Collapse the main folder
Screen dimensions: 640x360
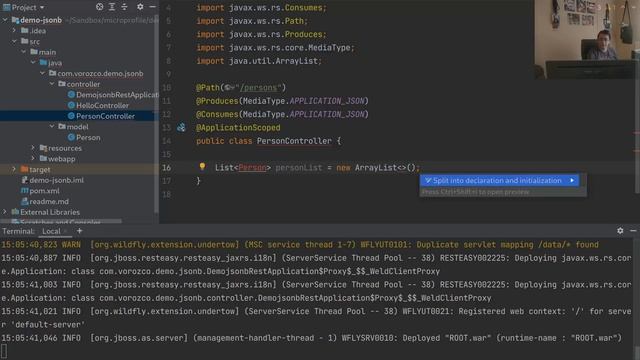click(x=24, y=52)
